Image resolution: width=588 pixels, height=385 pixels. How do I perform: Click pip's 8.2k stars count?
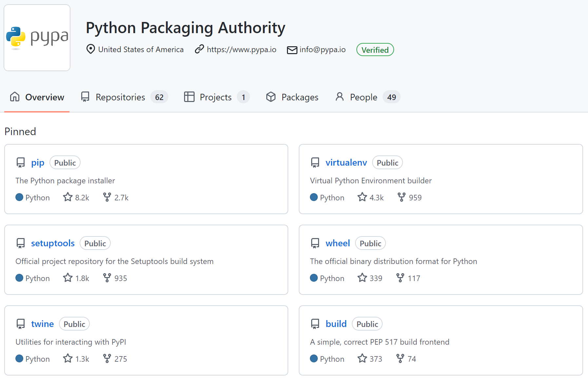(82, 198)
